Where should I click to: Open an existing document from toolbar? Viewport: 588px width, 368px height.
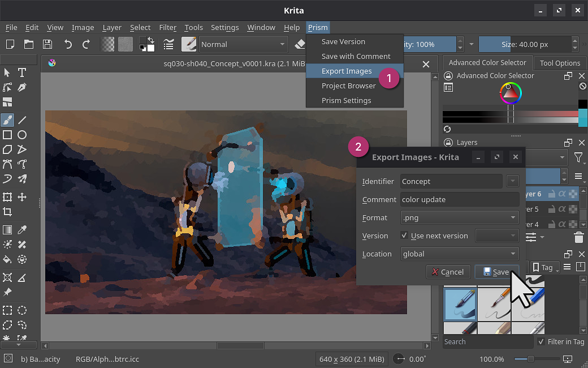coord(29,44)
